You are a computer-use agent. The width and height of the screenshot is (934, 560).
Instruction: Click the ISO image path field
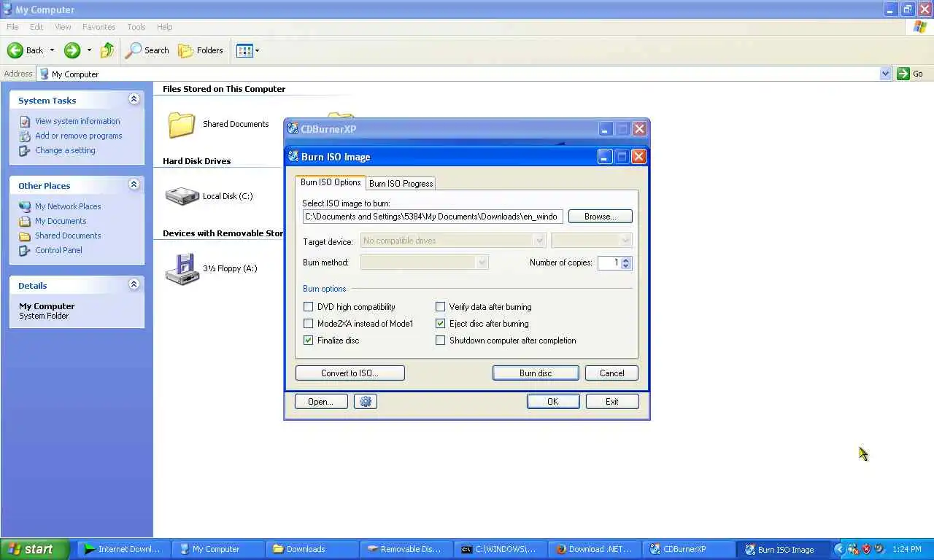433,217
